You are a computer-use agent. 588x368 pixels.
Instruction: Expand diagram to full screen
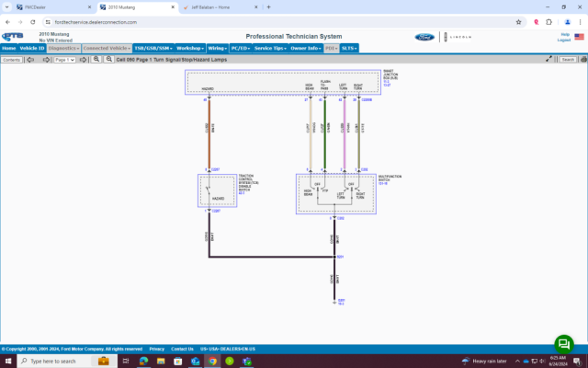point(548,59)
